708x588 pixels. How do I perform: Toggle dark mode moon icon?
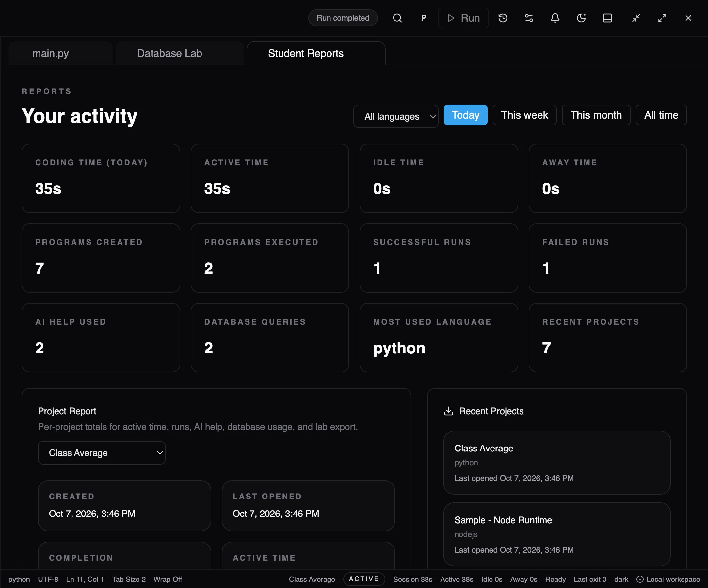click(581, 18)
